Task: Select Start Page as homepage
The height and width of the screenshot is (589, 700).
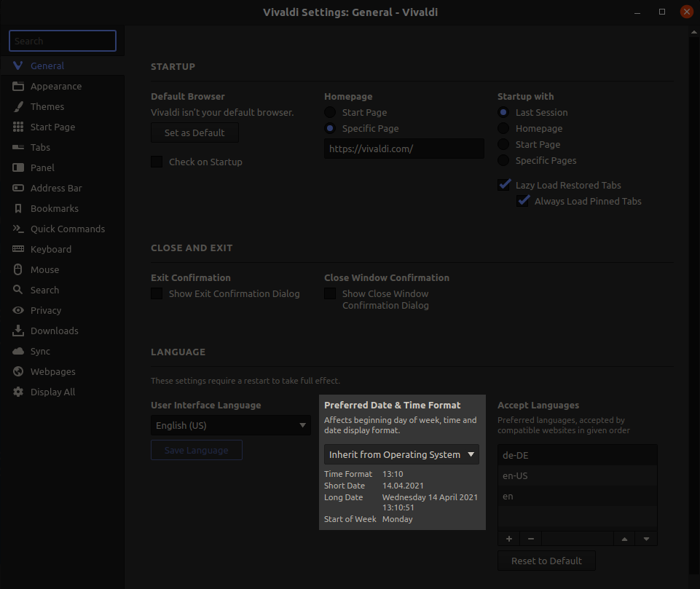Action: coord(330,113)
